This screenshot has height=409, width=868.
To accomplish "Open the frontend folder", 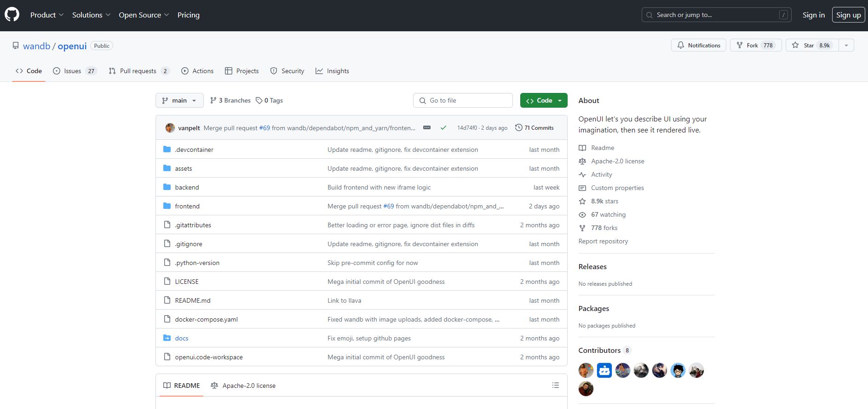I will 187,206.
